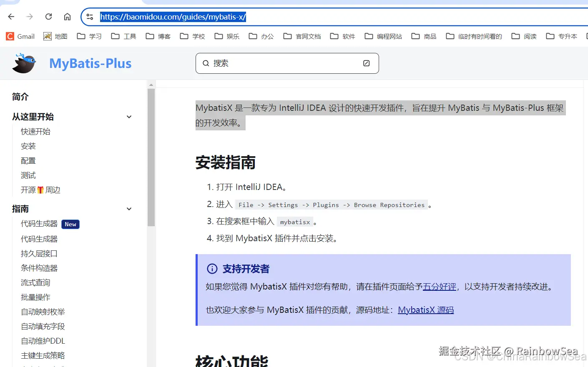
Task: Click the slash shortcut icon in search box
Action: (367, 63)
